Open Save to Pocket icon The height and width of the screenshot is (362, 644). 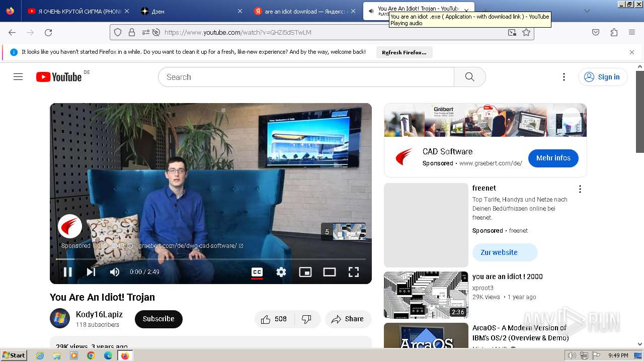(596, 32)
